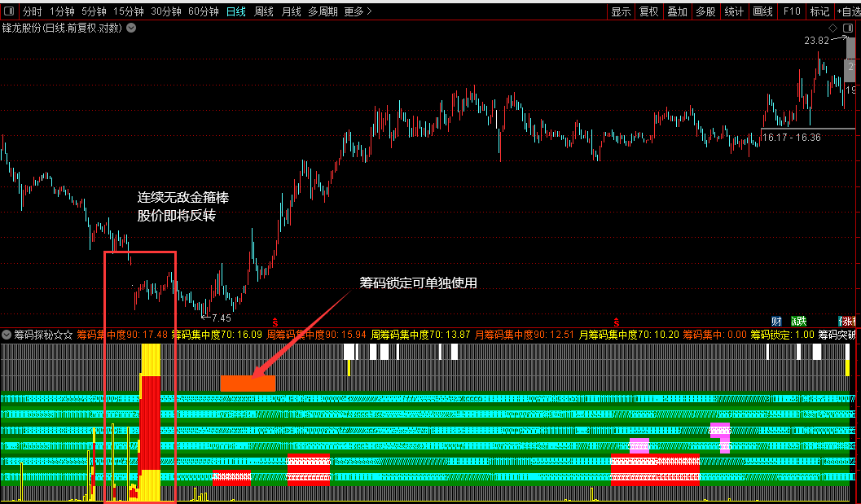Click the 连续无敌金箍棒 annotation text
This screenshot has width=861, height=504.
[182, 198]
